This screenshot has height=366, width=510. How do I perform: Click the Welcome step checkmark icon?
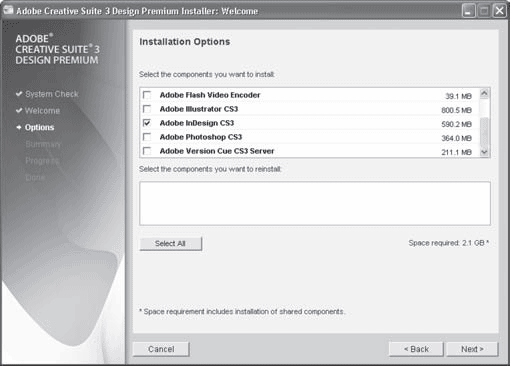coord(19,110)
